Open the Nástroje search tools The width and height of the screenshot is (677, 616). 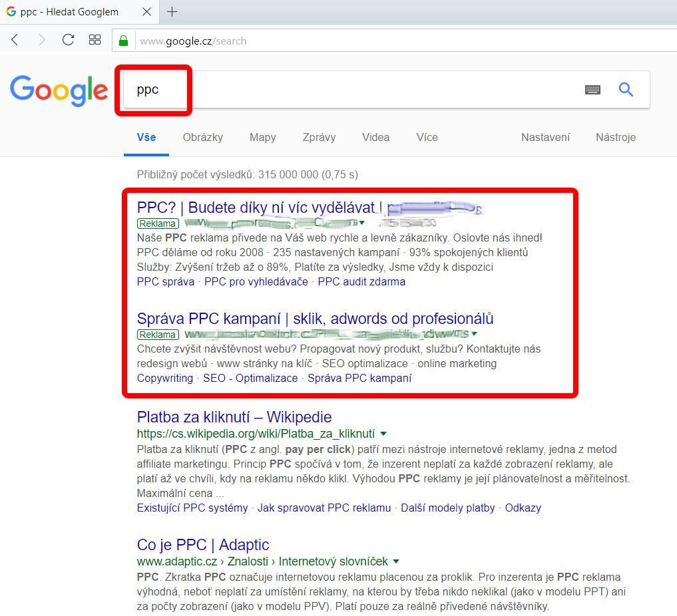click(x=616, y=137)
